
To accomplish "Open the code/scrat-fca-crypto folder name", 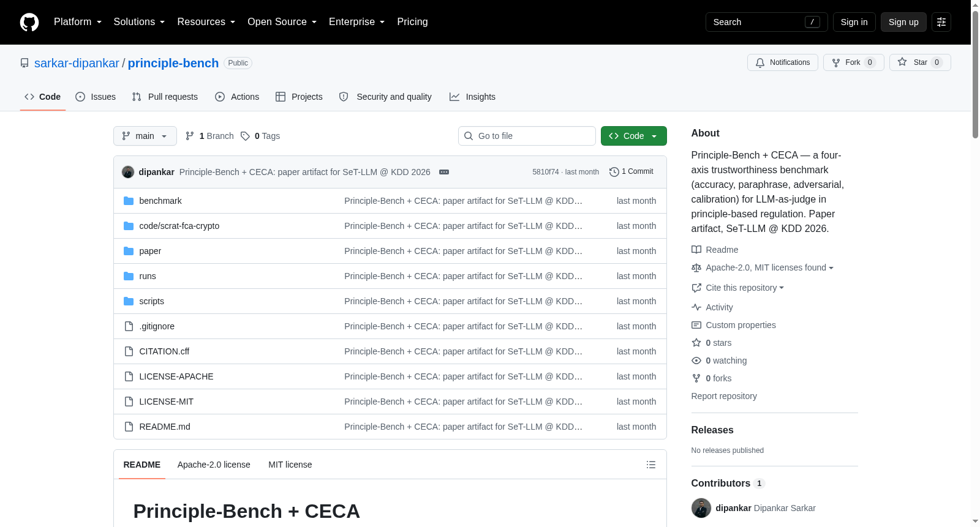I will point(179,226).
